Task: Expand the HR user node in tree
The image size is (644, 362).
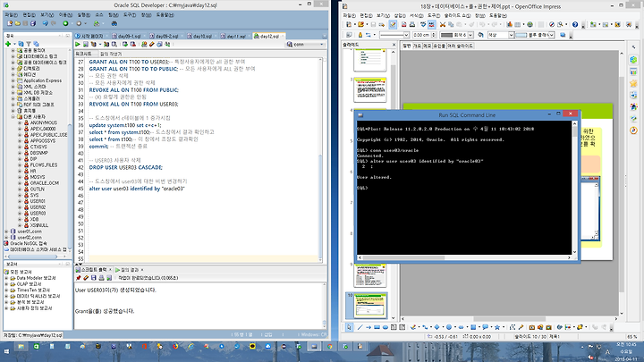Action: coord(20,171)
